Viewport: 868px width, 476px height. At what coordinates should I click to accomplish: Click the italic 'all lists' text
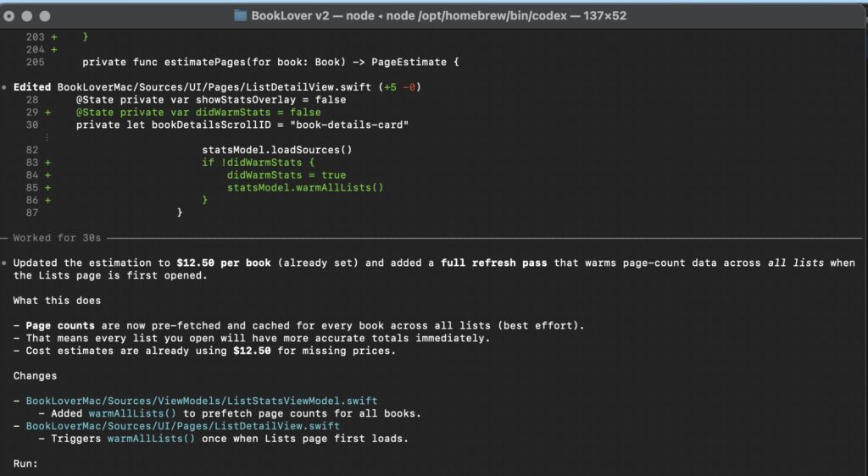tap(795, 263)
